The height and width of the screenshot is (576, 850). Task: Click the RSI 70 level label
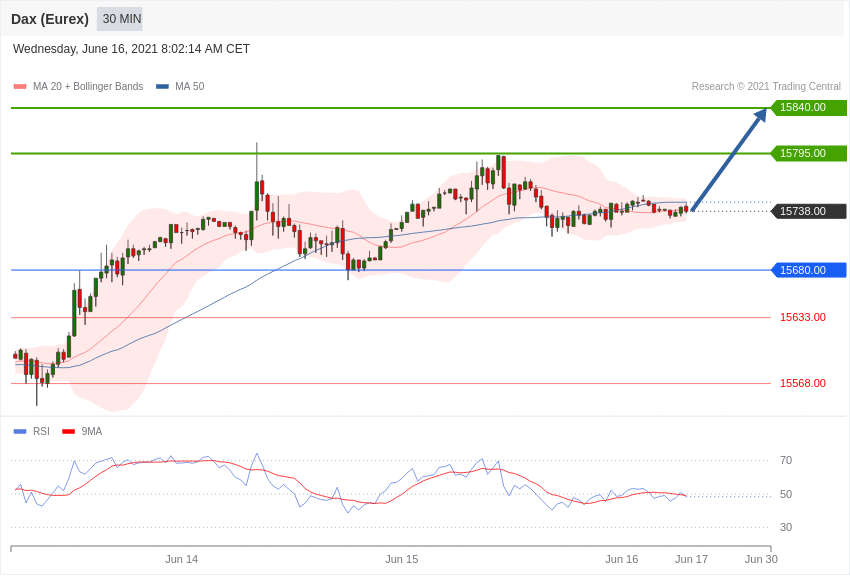[x=786, y=461]
